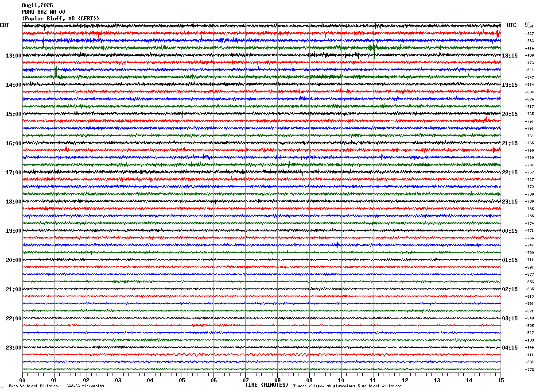536x392 pixels.
Task: Click the '19:00' CDT time label
Action: point(14,231)
